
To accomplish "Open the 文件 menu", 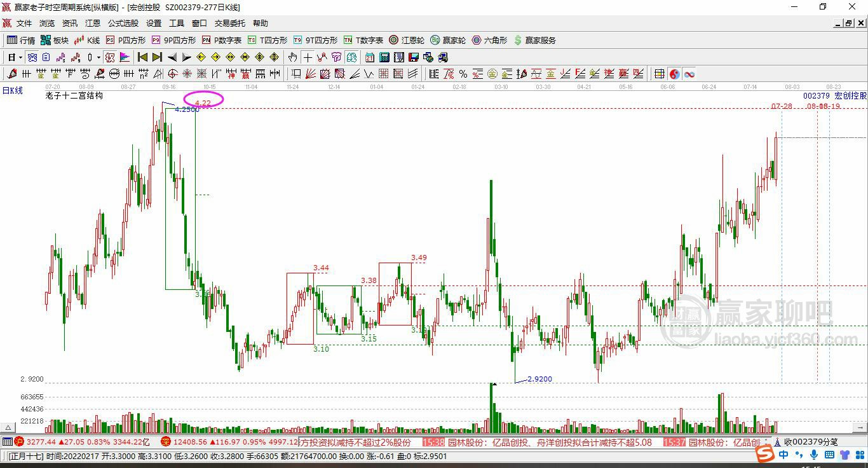I will click(24, 24).
